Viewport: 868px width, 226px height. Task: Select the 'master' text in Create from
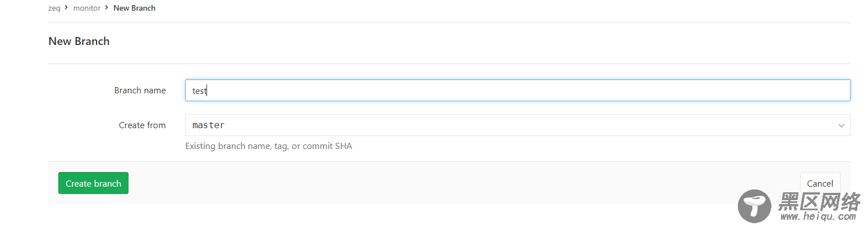click(208, 125)
